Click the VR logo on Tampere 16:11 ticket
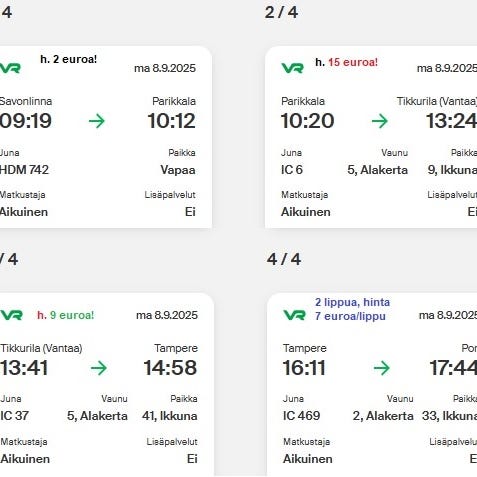 294,315
